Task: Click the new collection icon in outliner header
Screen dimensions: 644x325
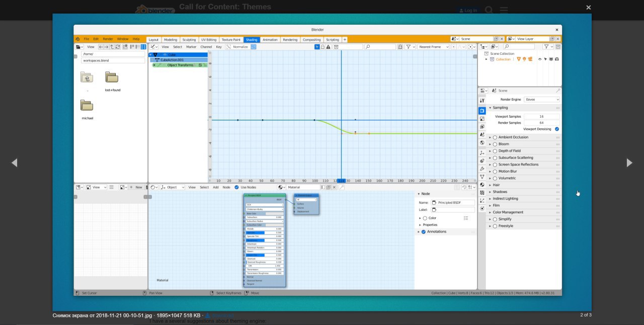Action: 558,47
